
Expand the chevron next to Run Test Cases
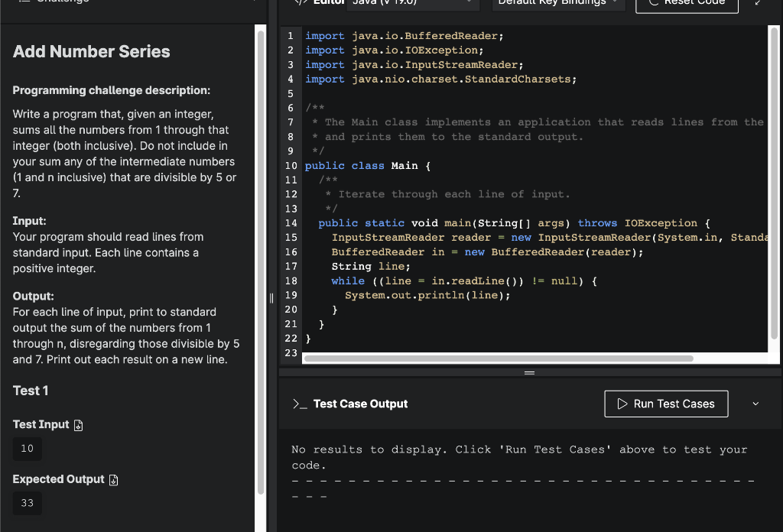click(755, 404)
